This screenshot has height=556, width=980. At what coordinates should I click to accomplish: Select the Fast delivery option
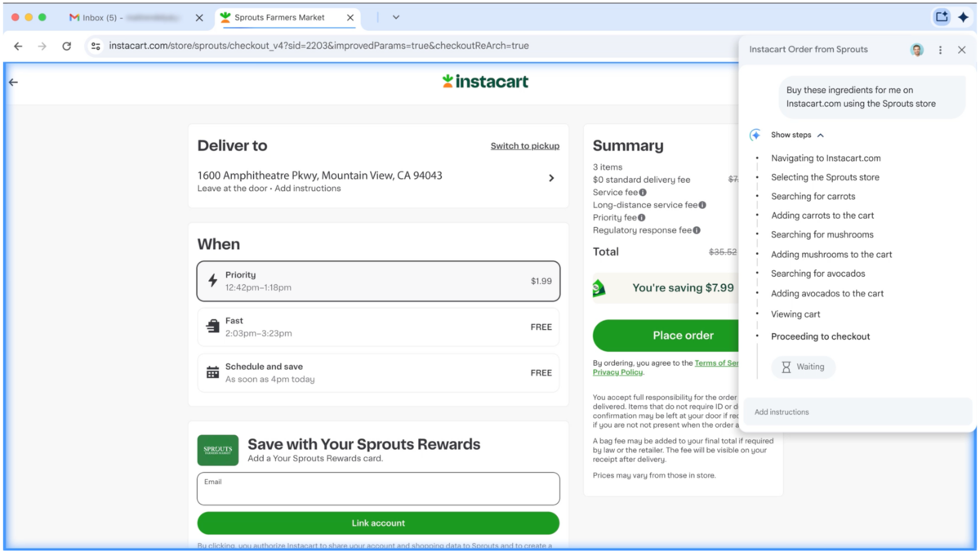pos(378,327)
